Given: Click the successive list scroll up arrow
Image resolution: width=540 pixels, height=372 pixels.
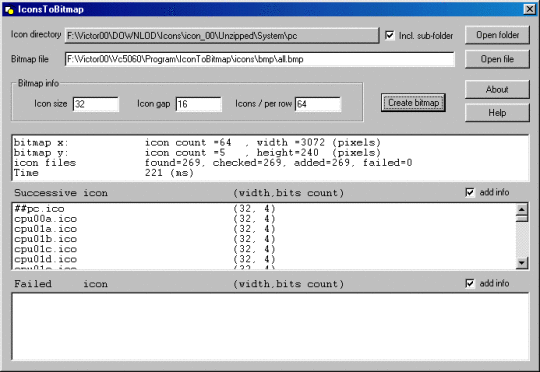Looking at the screenshot, I should (522, 209).
